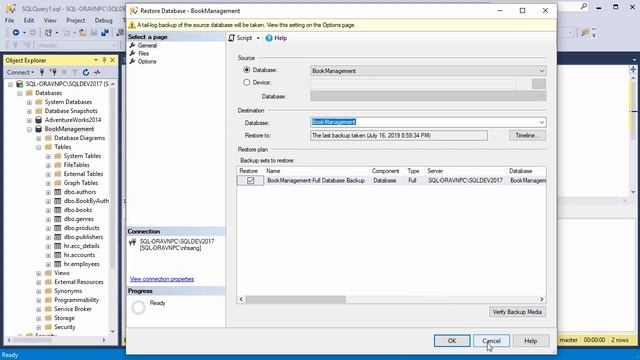Expand the Views node
The width and height of the screenshot is (640, 360).
(x=38, y=273)
